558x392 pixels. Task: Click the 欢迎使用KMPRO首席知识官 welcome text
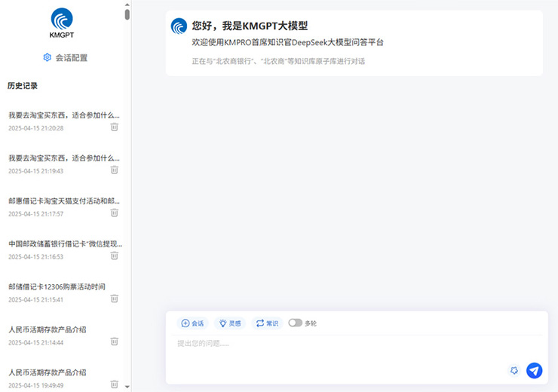287,42
